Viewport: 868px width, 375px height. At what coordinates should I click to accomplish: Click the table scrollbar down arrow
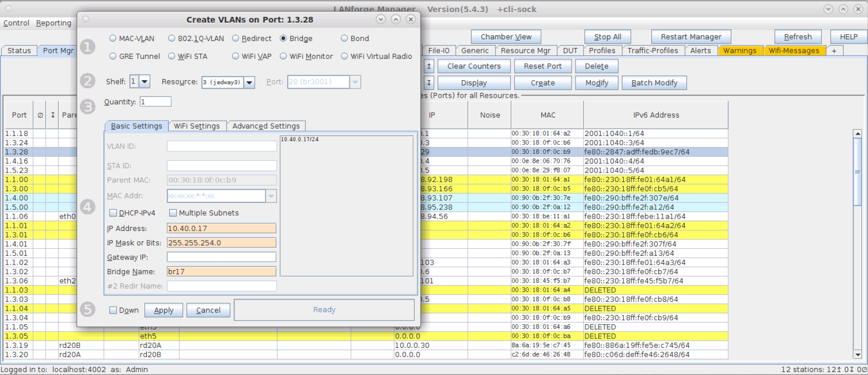858,355
